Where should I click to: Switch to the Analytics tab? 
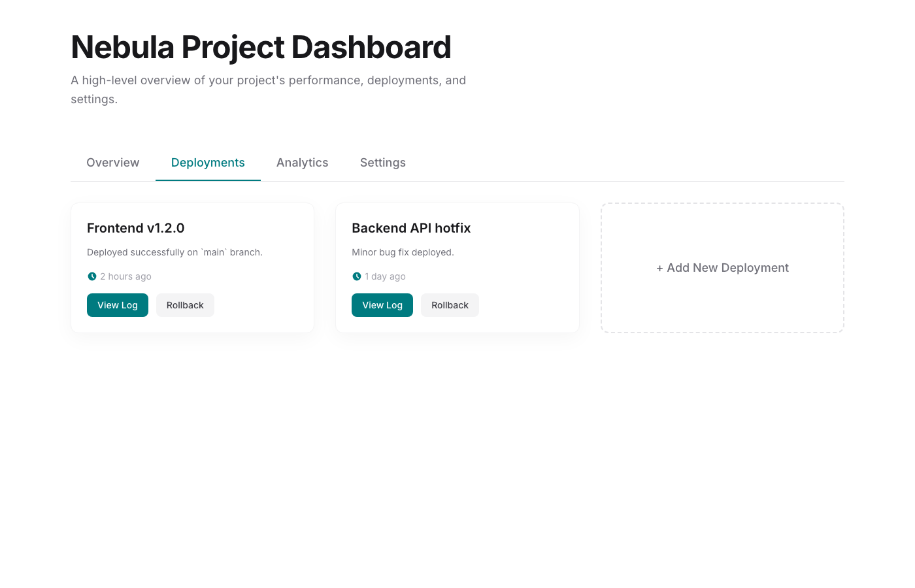pos(302,162)
